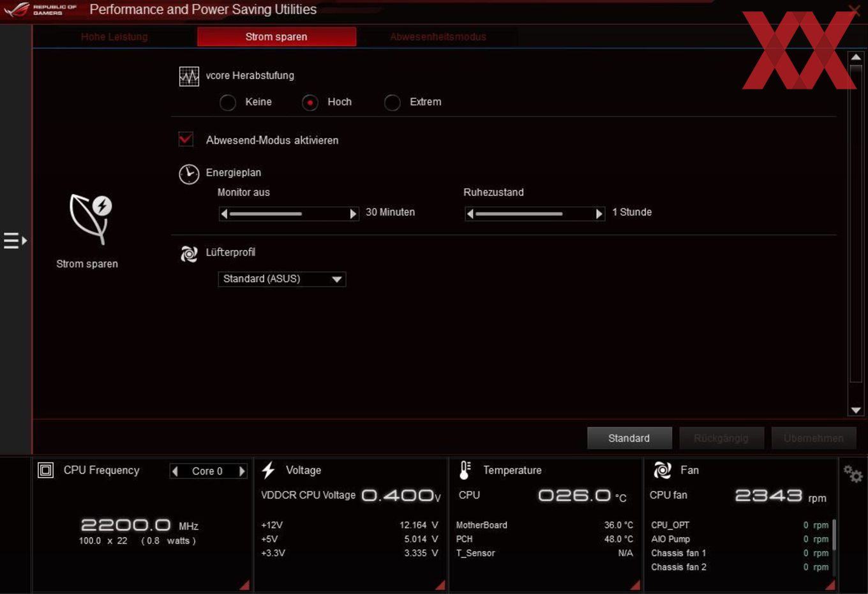Decrease Ruhezustand time left arrow
Viewport: 868px width, 594px height.
coord(470,214)
